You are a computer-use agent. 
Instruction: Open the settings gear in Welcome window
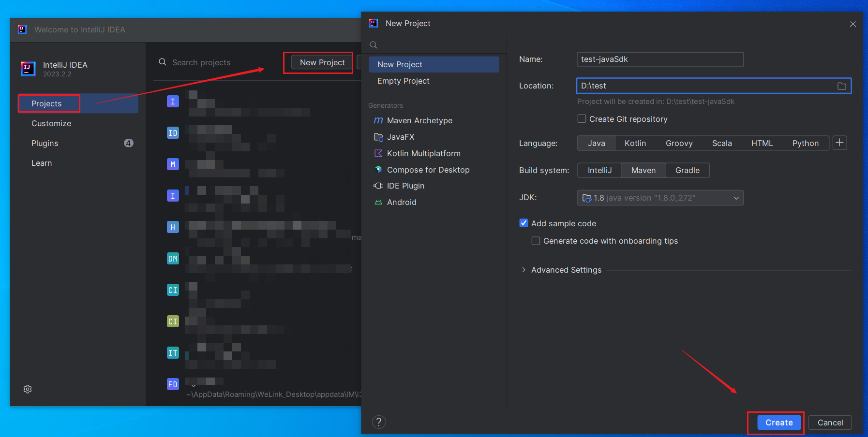pyautogui.click(x=28, y=389)
